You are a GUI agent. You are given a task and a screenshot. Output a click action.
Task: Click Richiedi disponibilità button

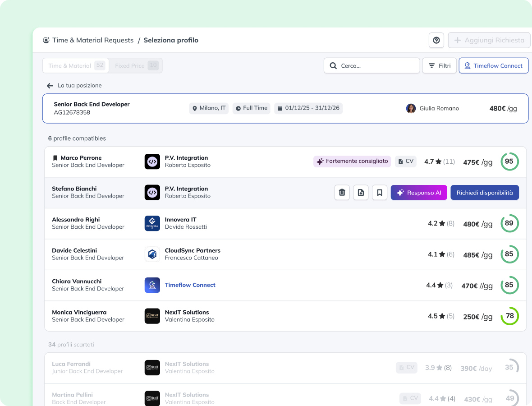point(485,193)
